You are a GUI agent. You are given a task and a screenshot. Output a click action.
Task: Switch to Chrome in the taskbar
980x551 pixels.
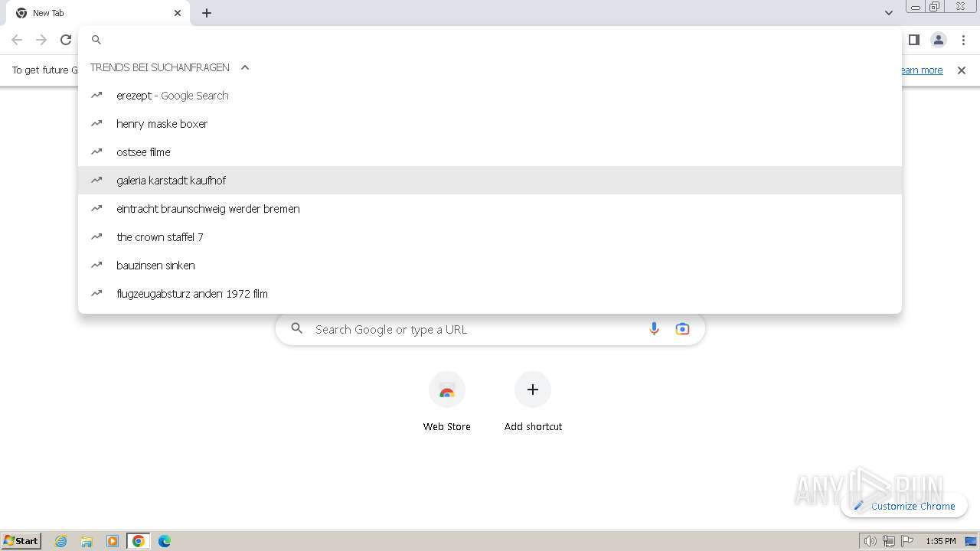[139, 541]
